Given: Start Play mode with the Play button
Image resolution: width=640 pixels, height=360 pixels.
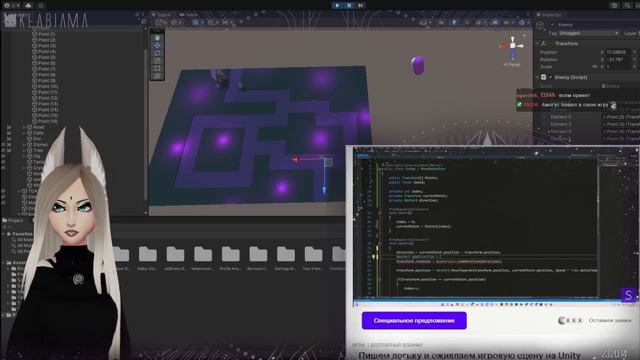Looking at the screenshot, I should click(337, 5).
